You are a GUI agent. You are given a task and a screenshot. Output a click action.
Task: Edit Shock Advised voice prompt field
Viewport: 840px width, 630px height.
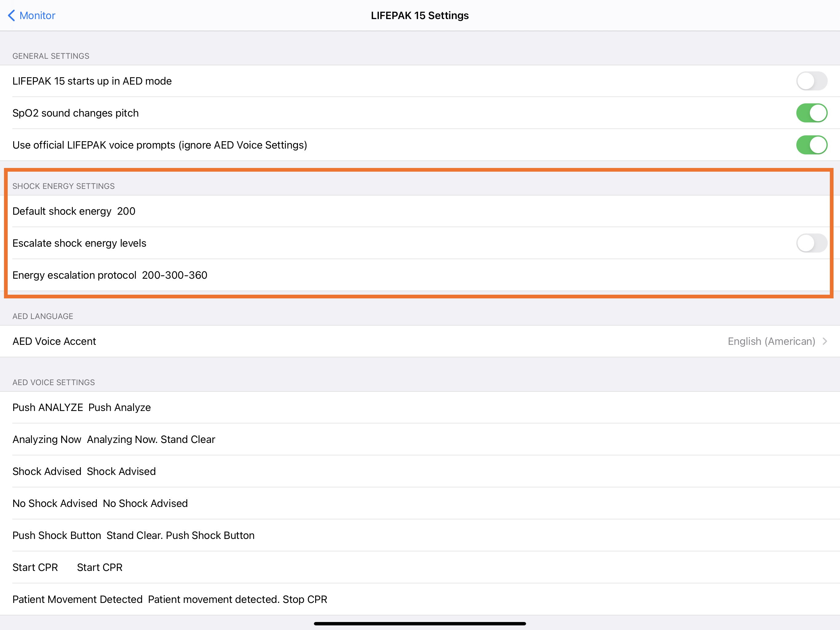121,471
